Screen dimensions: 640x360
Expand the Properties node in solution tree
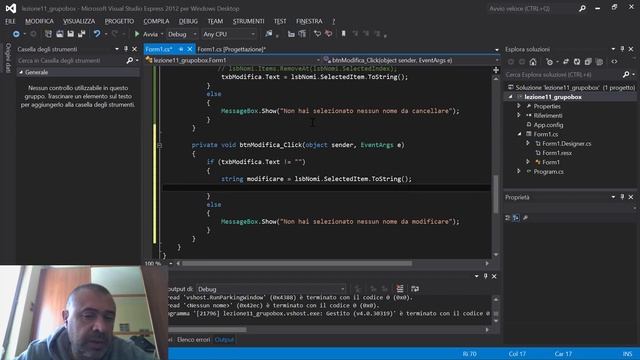tap(519, 106)
